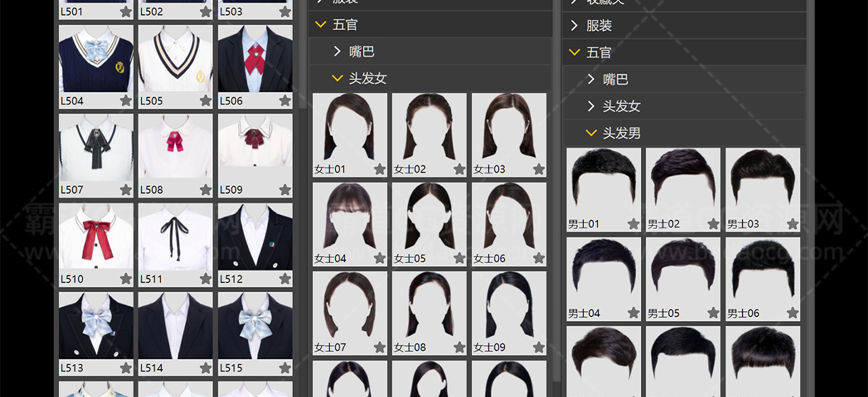Star the 男士02 hairstyle

coord(713,224)
